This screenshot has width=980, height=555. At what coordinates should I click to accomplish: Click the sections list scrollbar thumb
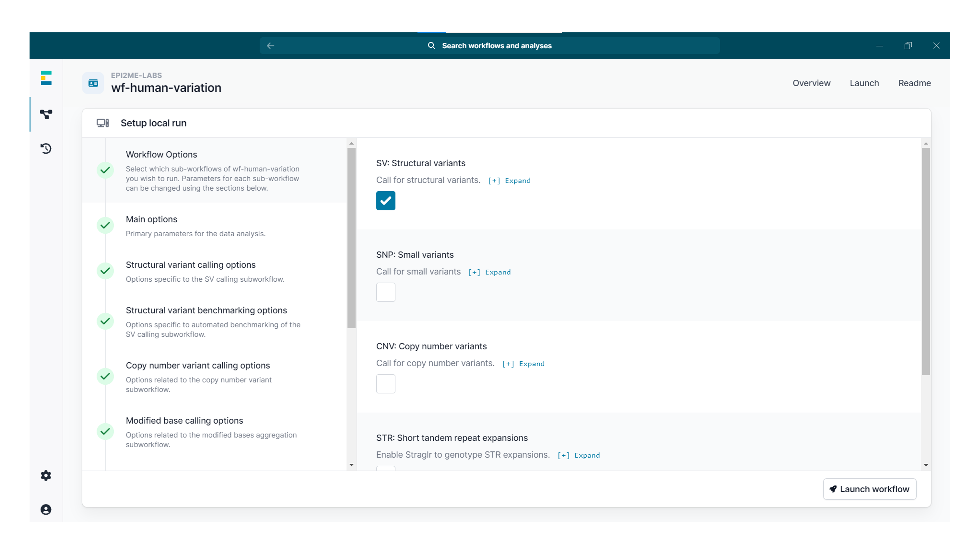pos(351,238)
